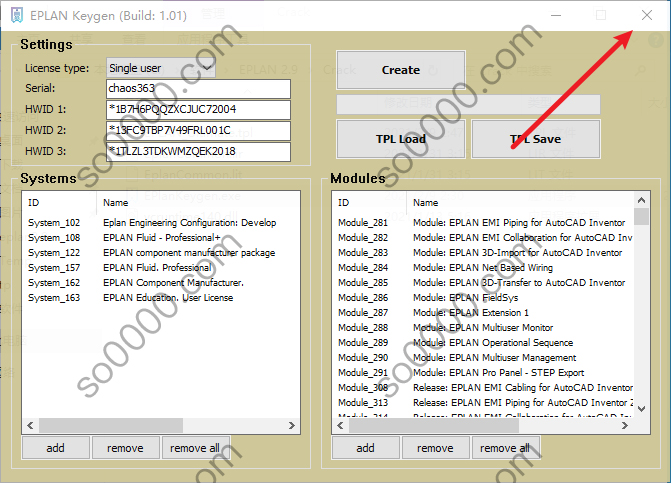Select the Module_291 row
Screen dimensions: 671x483
[483, 372]
